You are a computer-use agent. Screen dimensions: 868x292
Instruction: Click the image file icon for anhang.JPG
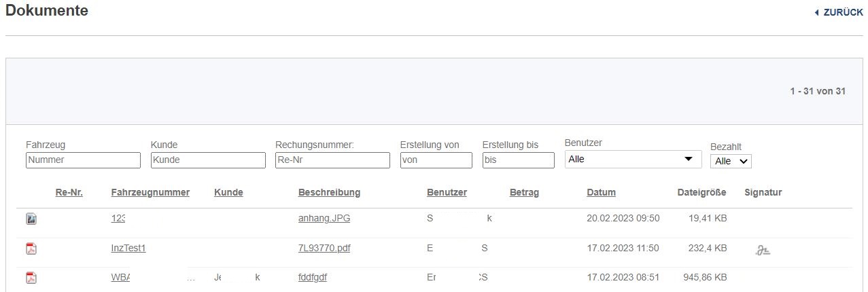31,219
